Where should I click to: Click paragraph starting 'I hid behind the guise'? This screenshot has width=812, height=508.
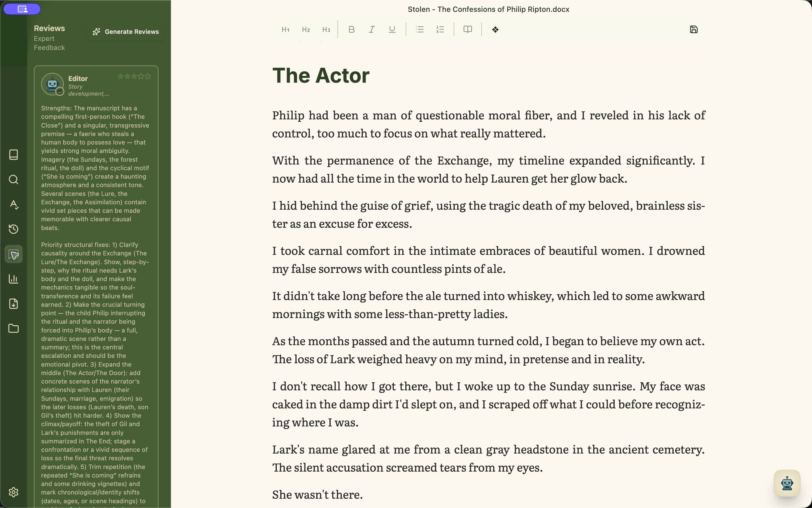[x=488, y=214]
